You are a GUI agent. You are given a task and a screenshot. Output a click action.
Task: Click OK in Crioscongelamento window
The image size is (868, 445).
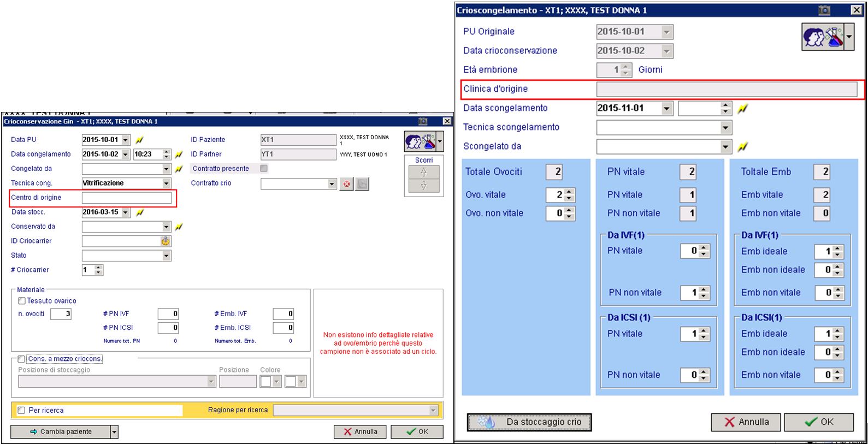tap(819, 422)
